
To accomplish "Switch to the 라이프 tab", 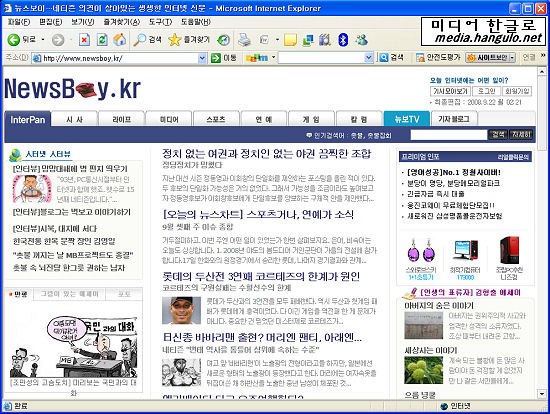I will click(122, 119).
